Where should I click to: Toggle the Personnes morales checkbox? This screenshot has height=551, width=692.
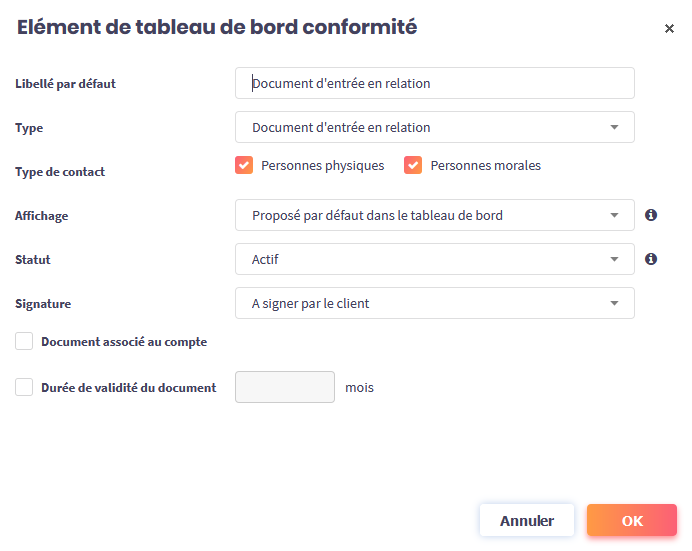click(x=413, y=165)
